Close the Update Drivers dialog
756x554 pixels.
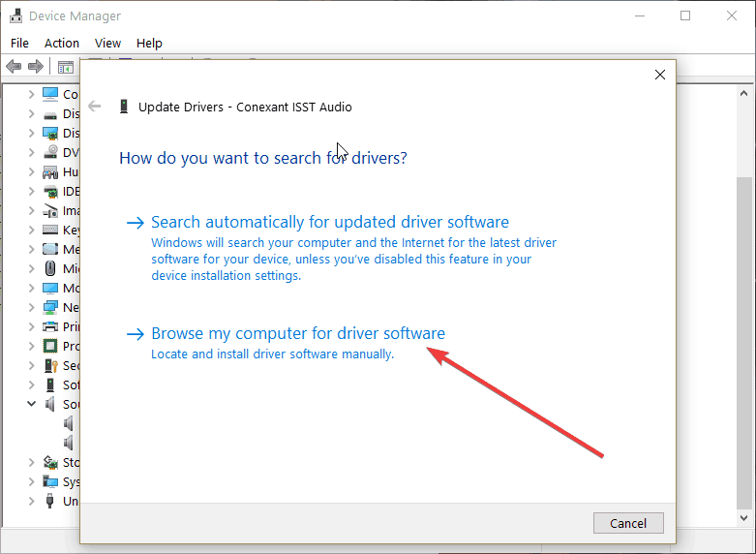[x=660, y=75]
